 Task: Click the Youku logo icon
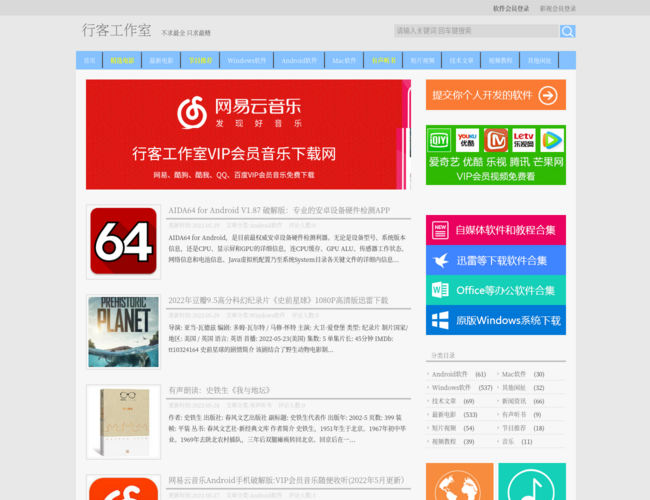(x=467, y=140)
